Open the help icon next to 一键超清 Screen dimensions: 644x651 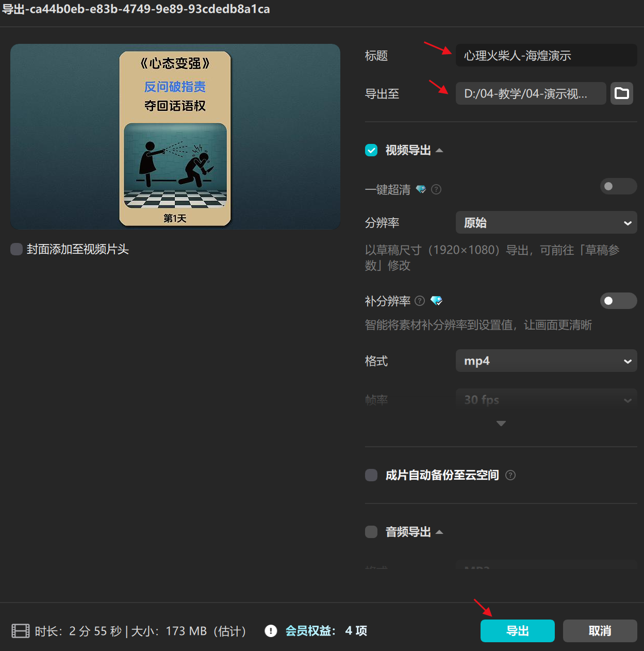point(436,189)
